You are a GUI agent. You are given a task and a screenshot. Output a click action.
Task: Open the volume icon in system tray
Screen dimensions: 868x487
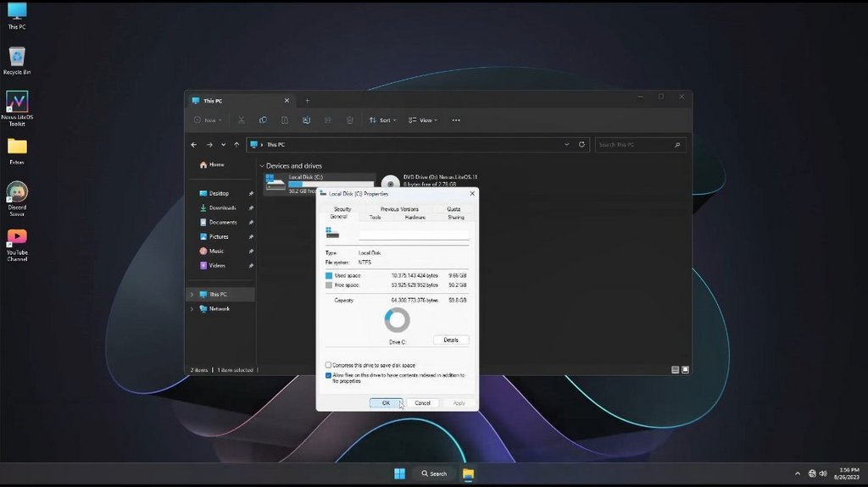pos(823,473)
